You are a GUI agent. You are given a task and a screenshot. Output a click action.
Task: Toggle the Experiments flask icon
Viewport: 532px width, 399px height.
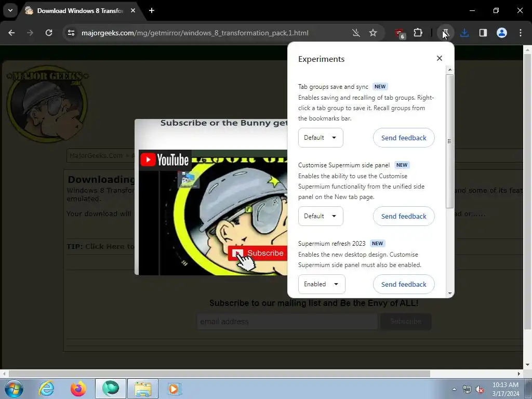tap(446, 33)
